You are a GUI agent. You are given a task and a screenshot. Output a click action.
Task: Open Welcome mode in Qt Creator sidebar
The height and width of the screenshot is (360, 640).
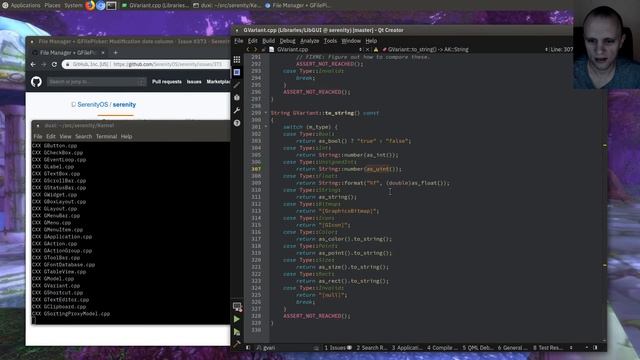pos(237,60)
